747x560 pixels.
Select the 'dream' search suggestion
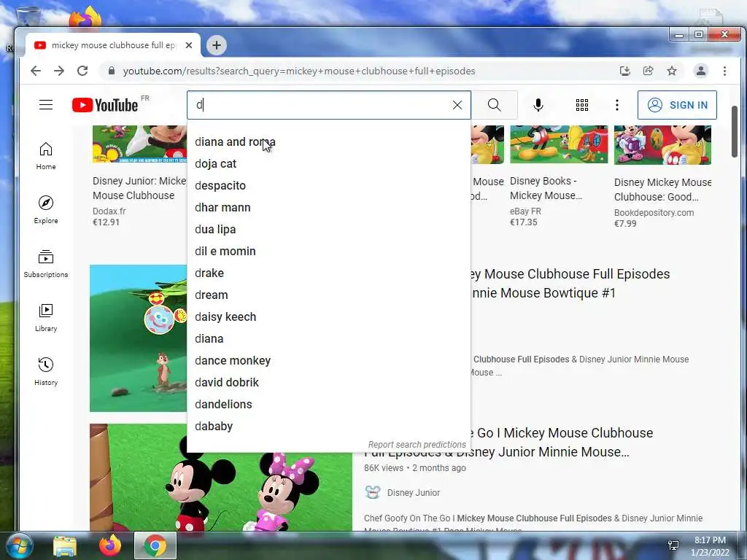(329, 295)
